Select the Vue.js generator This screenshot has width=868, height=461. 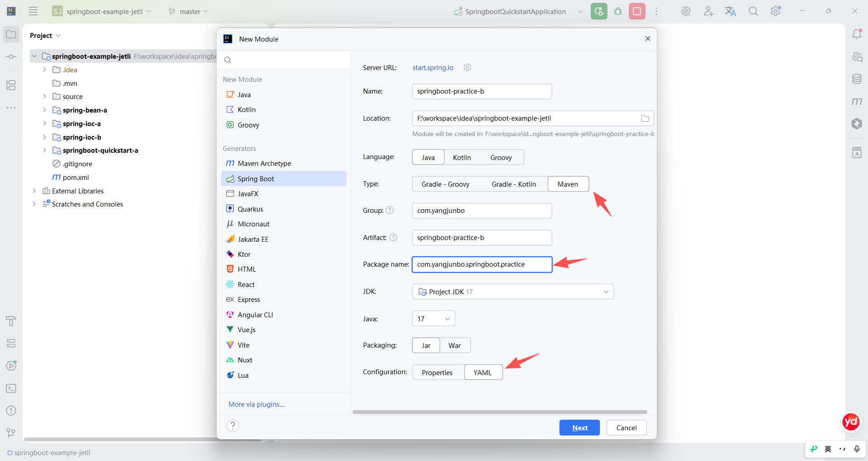tap(284, 329)
